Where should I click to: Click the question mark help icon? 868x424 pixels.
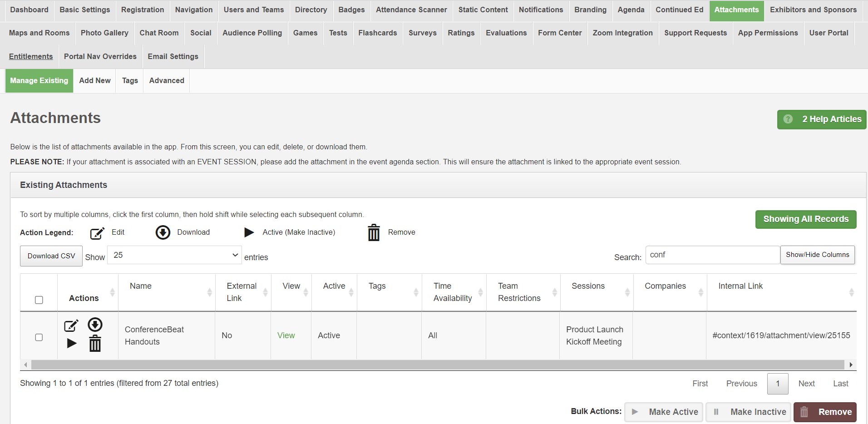(788, 119)
